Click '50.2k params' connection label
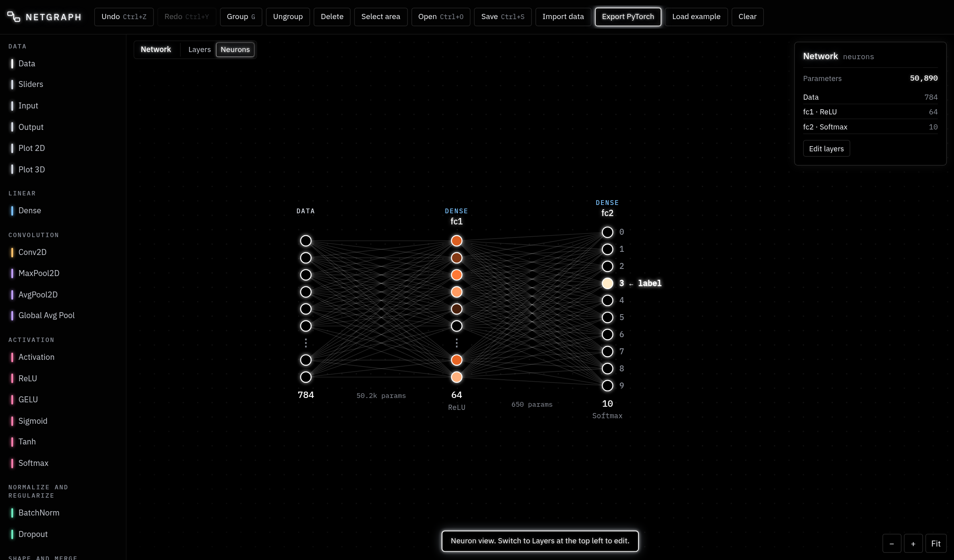The image size is (954, 560). click(x=381, y=396)
